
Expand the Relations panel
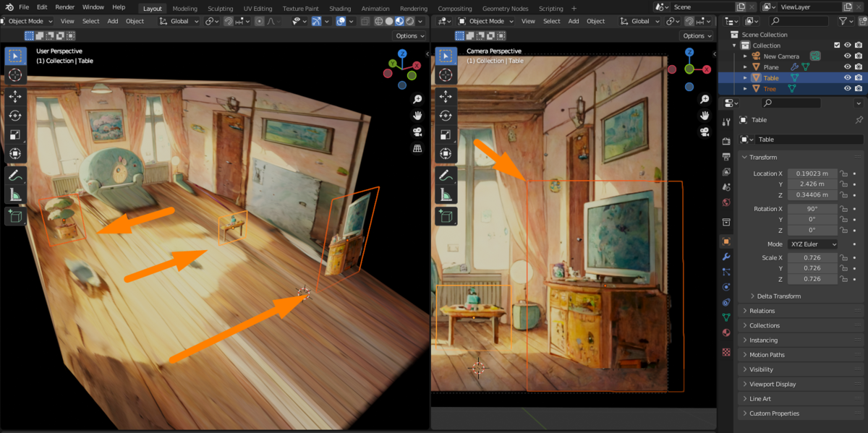point(762,311)
